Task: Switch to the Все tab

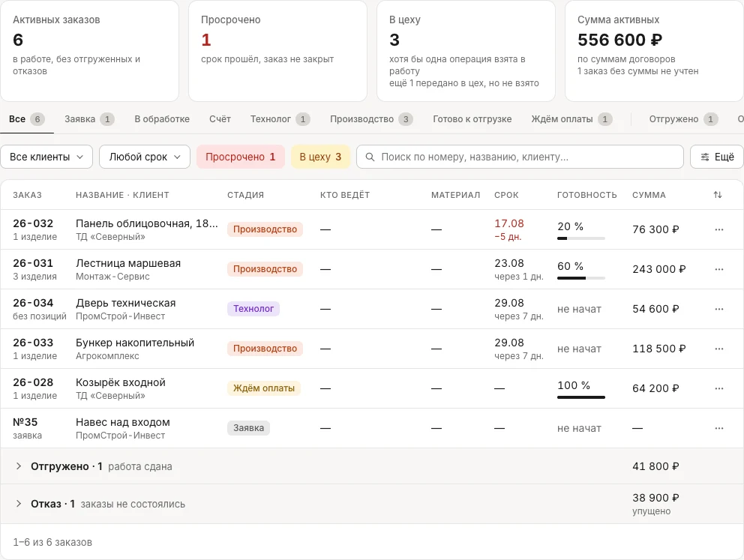Action: 26,119
